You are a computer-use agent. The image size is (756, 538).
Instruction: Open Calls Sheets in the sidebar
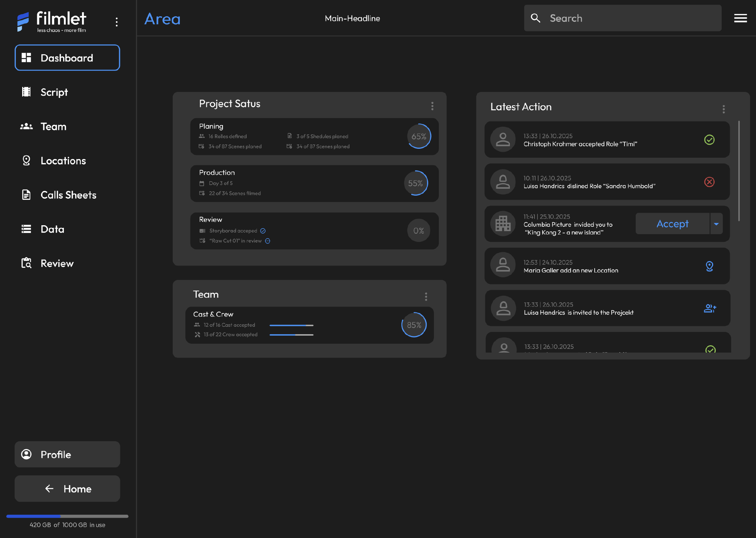point(68,195)
